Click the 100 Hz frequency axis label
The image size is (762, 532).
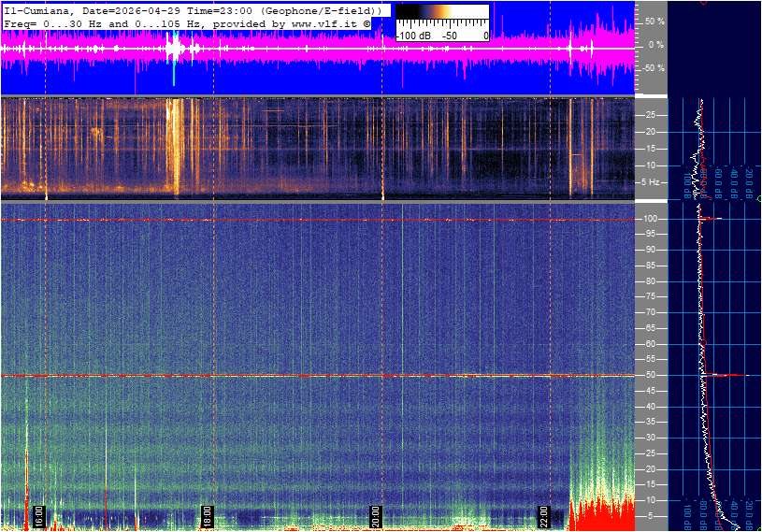[652, 219]
